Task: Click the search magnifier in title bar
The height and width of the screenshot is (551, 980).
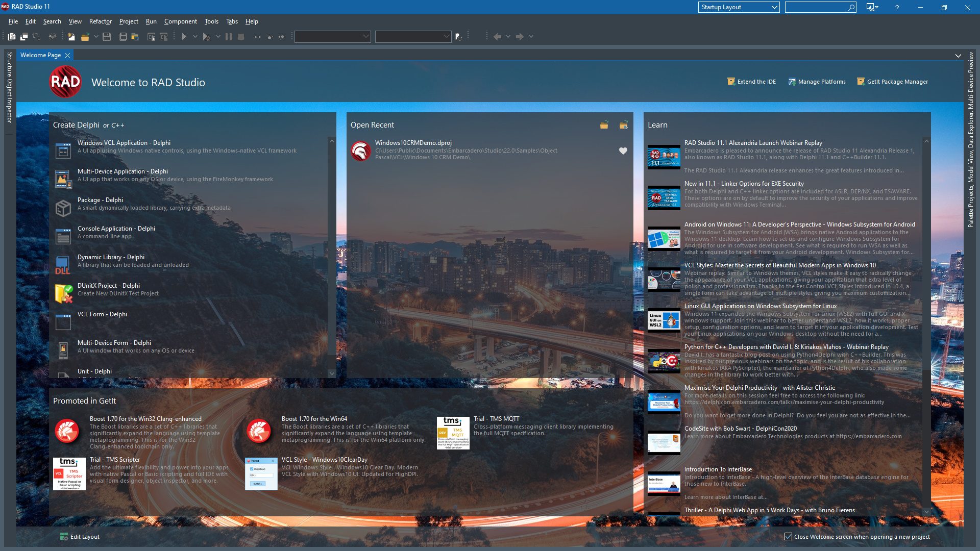Action: 851,7
